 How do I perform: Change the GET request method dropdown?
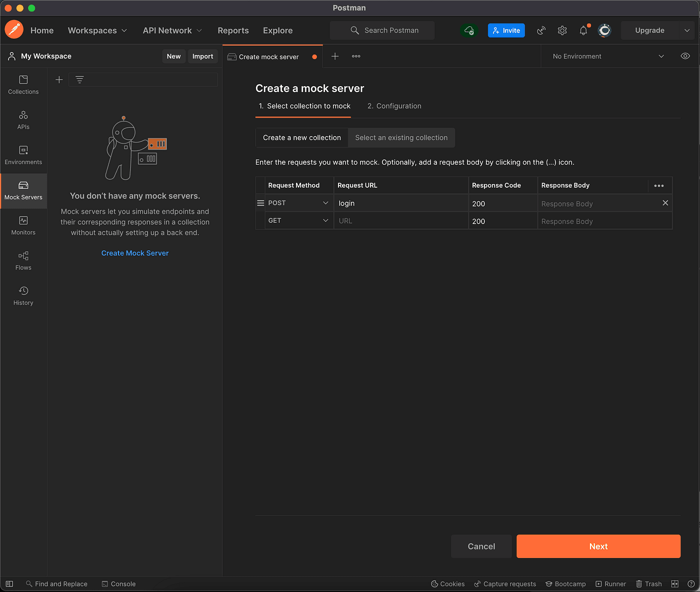(x=298, y=221)
